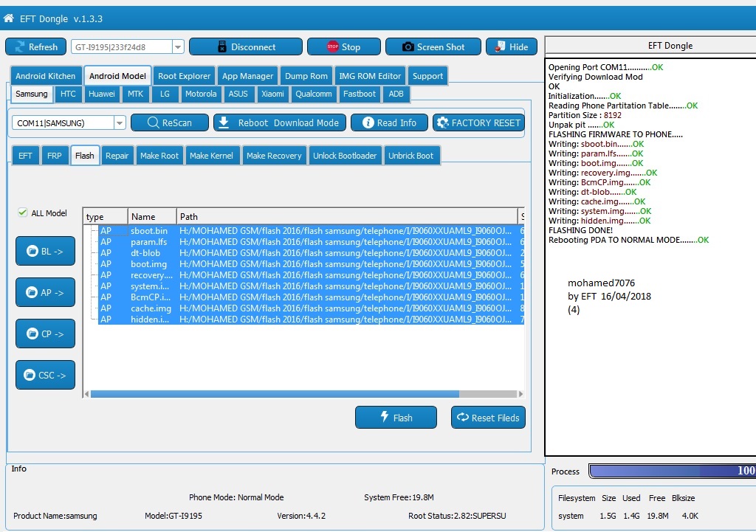The image size is (756, 532).
Task: Click the folder icon on BL button
Action: click(32, 251)
